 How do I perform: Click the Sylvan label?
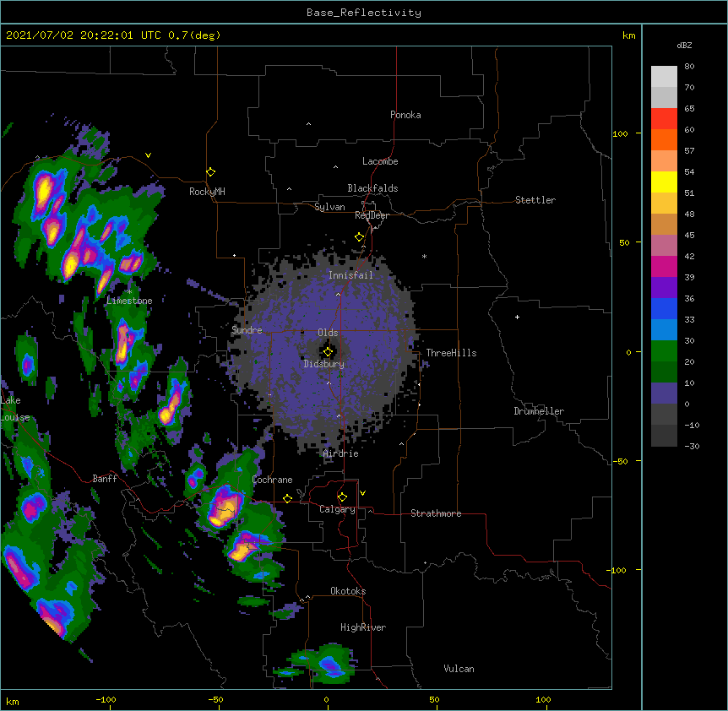click(329, 207)
